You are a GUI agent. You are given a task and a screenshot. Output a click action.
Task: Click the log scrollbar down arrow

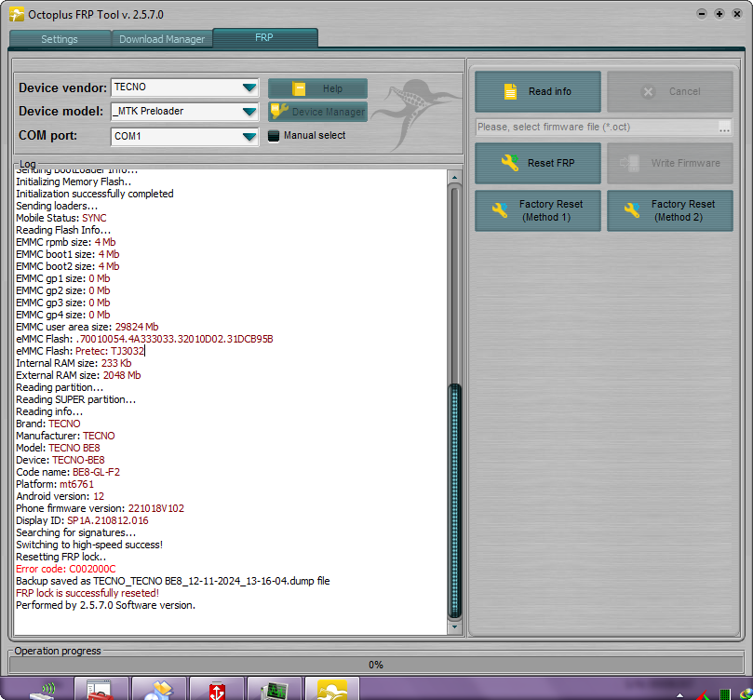point(454,627)
